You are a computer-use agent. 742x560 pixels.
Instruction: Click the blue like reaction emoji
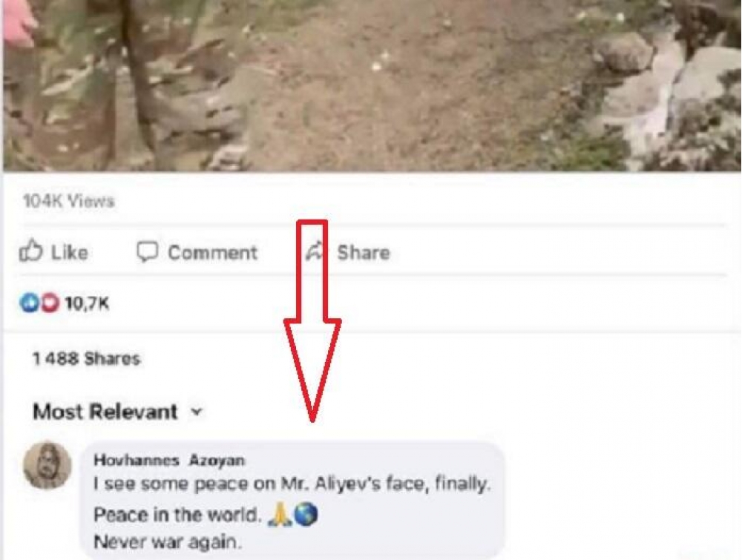pyautogui.click(x=29, y=303)
